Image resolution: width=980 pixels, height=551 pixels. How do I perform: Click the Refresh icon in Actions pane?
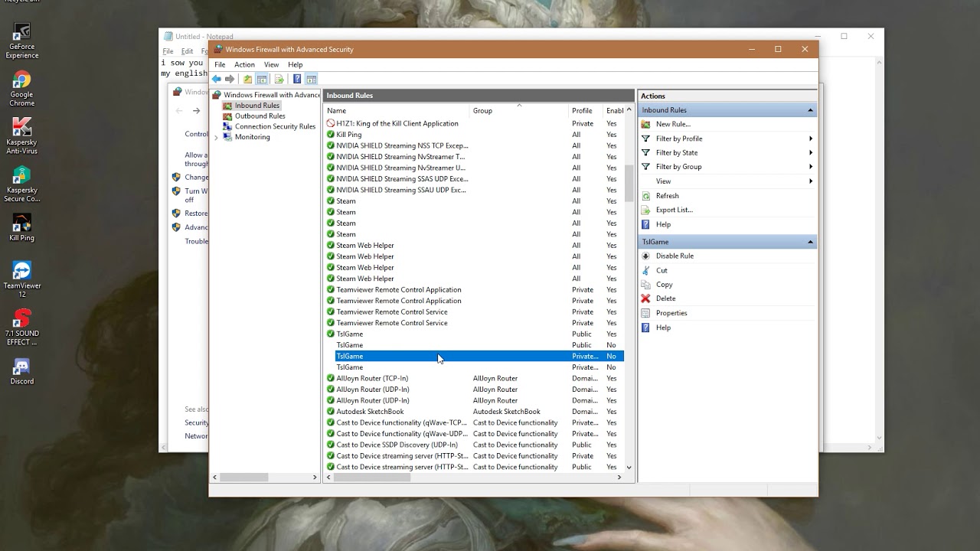pyautogui.click(x=645, y=196)
